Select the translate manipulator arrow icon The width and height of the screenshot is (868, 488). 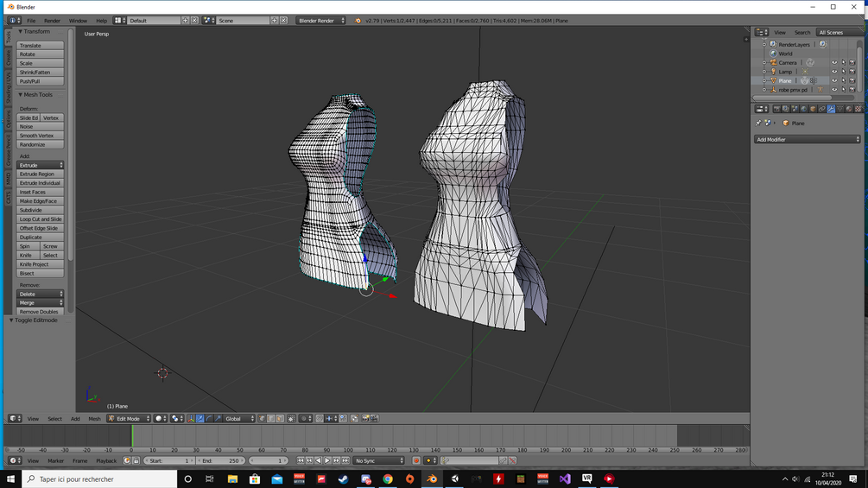pyautogui.click(x=200, y=419)
